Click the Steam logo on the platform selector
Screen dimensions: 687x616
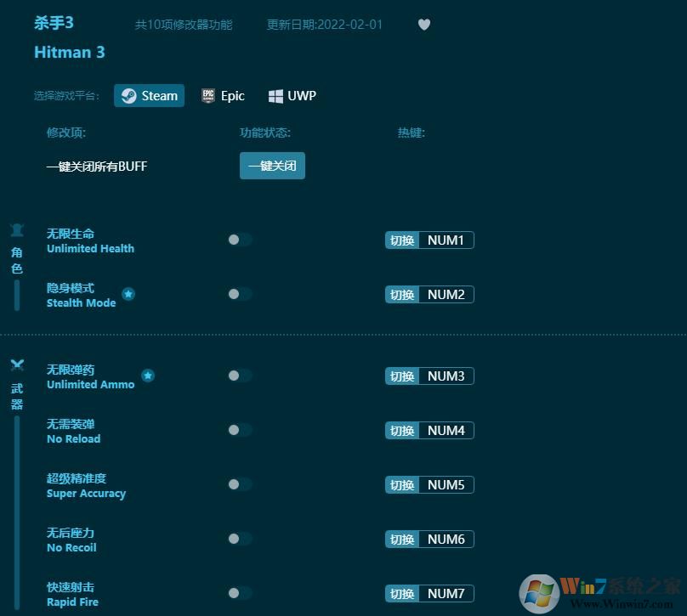131,95
